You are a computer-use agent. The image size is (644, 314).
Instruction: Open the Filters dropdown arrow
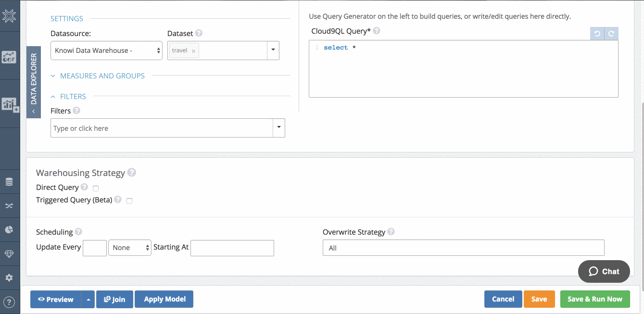(x=279, y=128)
